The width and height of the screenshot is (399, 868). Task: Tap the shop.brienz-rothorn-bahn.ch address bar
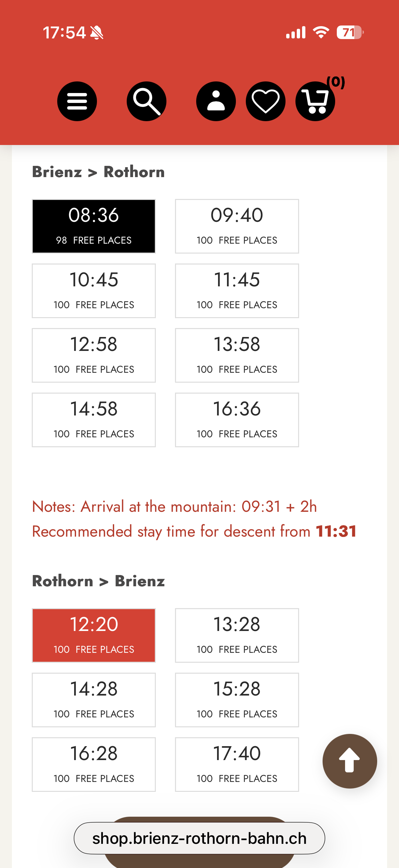(199, 838)
